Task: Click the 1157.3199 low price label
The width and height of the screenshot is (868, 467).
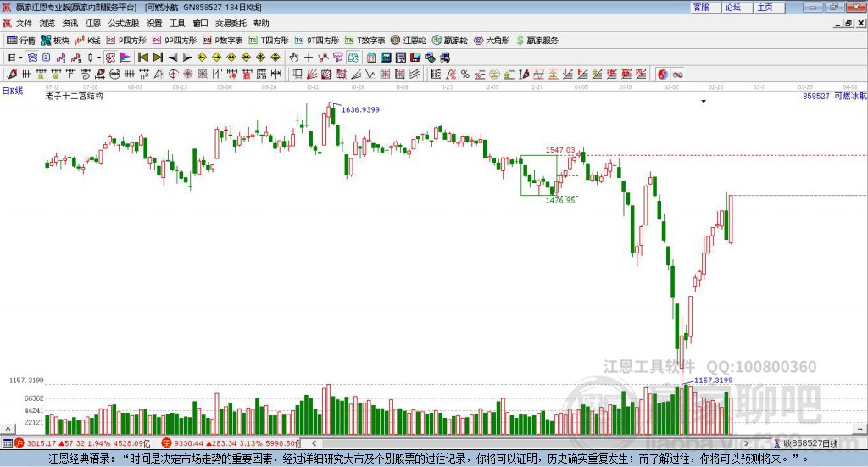Action: click(713, 381)
